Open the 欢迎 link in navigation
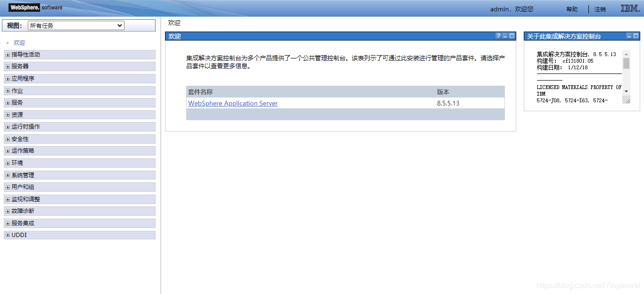 [x=19, y=43]
